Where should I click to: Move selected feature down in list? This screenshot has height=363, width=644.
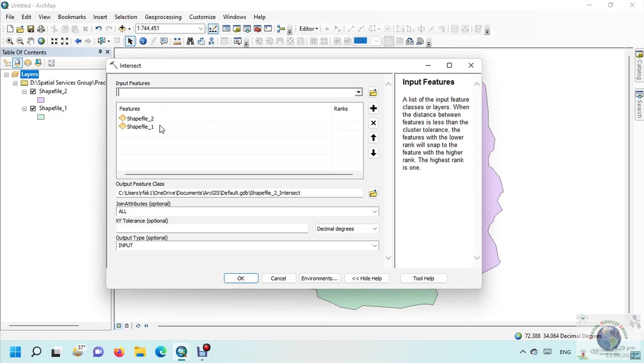(x=373, y=153)
